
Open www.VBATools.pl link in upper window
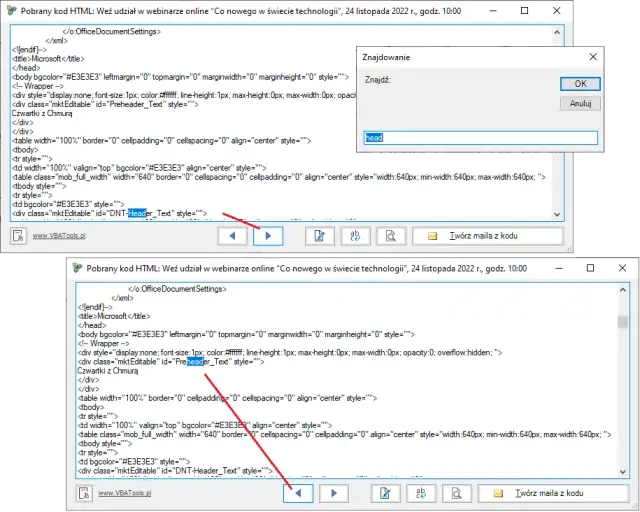58,238
